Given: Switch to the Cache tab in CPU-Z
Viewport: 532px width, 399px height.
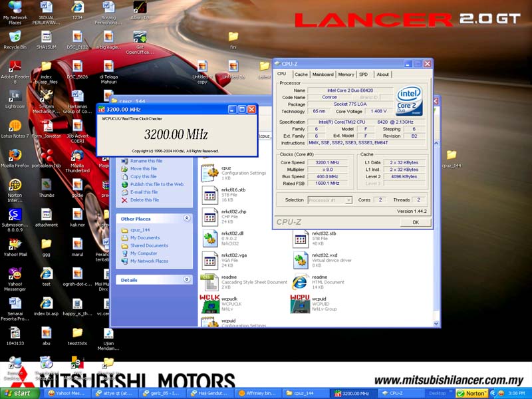Looking at the screenshot, I should tap(301, 74).
